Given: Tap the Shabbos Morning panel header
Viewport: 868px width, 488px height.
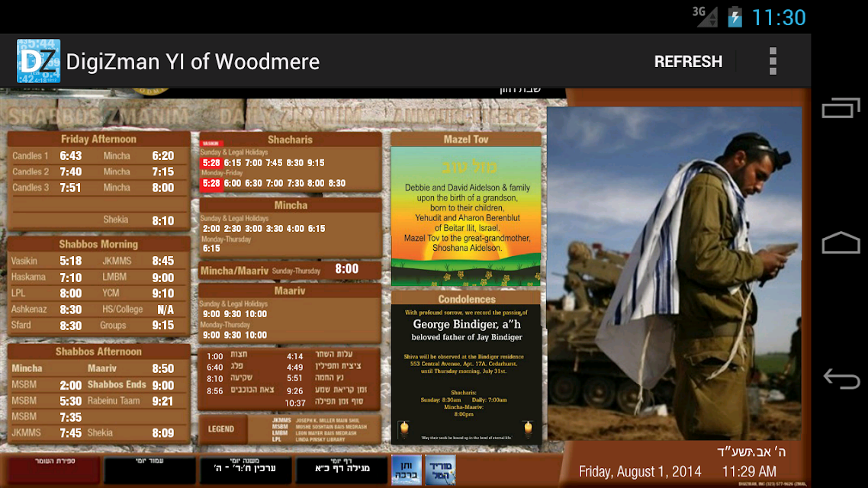Looking at the screenshot, I should point(98,244).
